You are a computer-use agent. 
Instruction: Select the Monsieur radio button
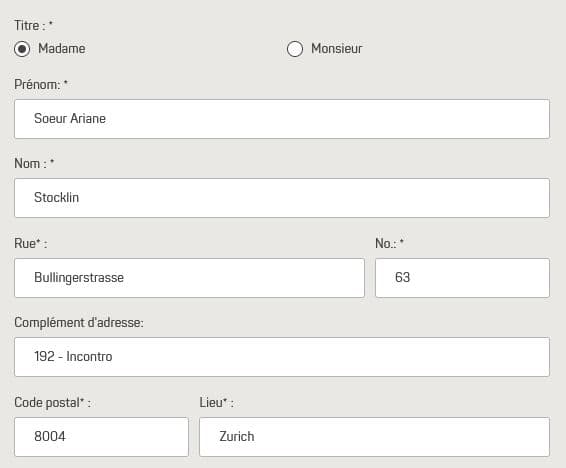pyautogui.click(x=295, y=49)
